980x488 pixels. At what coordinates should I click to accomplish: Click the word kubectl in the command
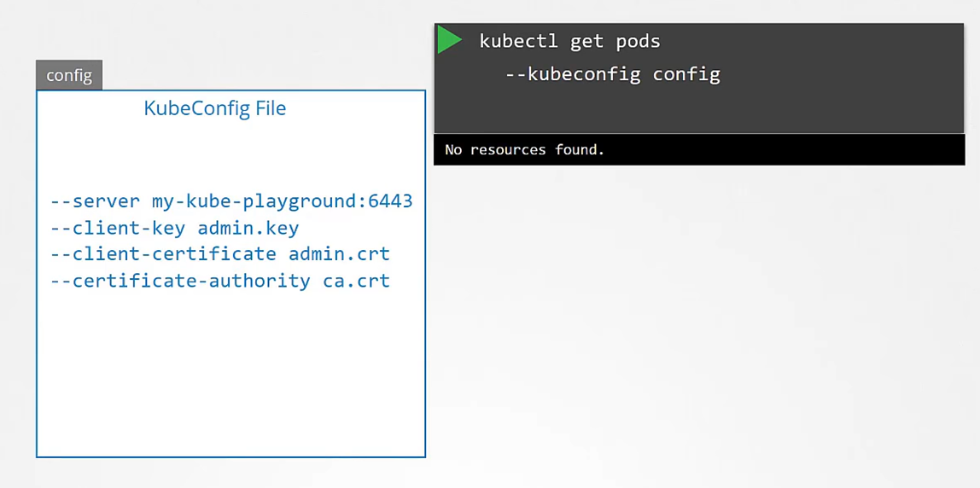click(x=519, y=41)
